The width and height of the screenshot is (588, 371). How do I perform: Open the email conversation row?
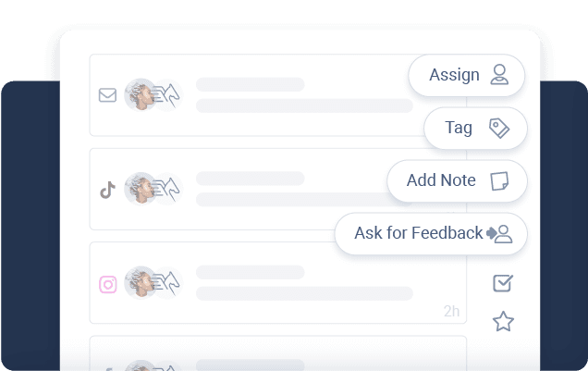(278, 95)
